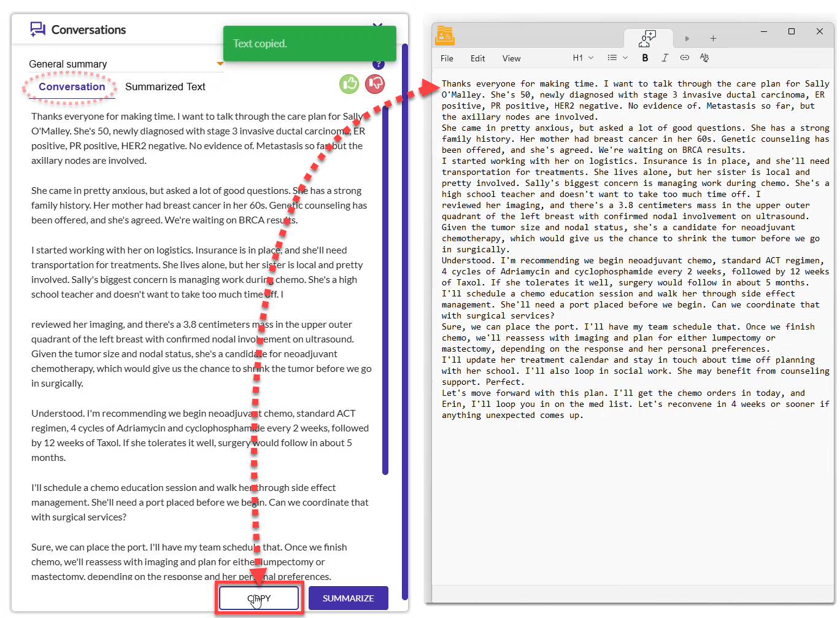Give thumbs-down feedback on the summary
The height and width of the screenshot is (618, 840).
[374, 84]
